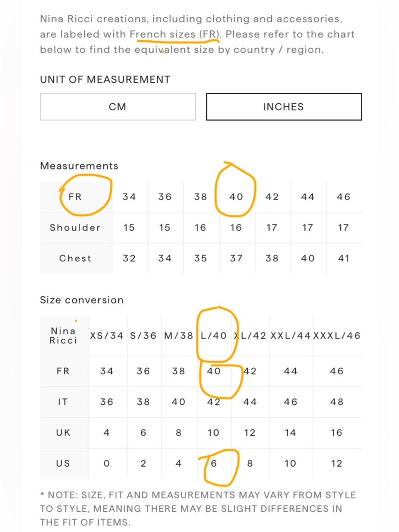The image size is (399, 532).
Task: Select chest value 37 in Measurements
Action: click(236, 259)
